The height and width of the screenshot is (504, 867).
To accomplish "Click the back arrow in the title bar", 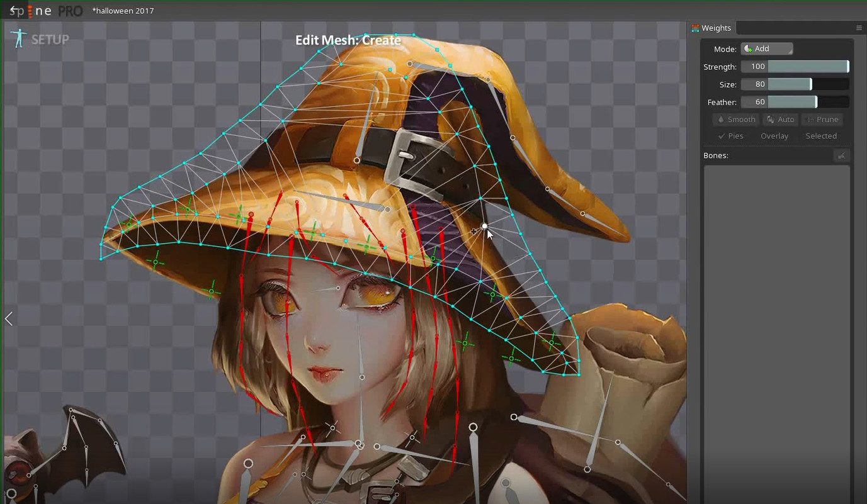I will [x=13, y=10].
